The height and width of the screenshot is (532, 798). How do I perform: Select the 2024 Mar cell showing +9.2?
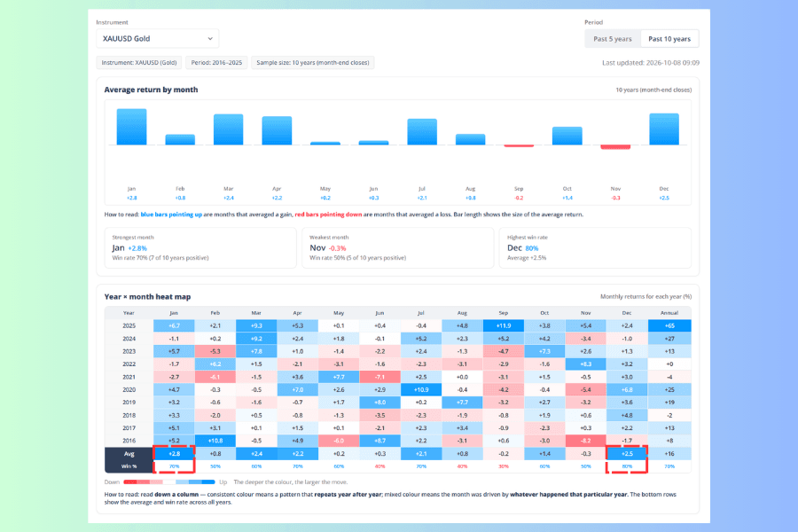click(256, 339)
